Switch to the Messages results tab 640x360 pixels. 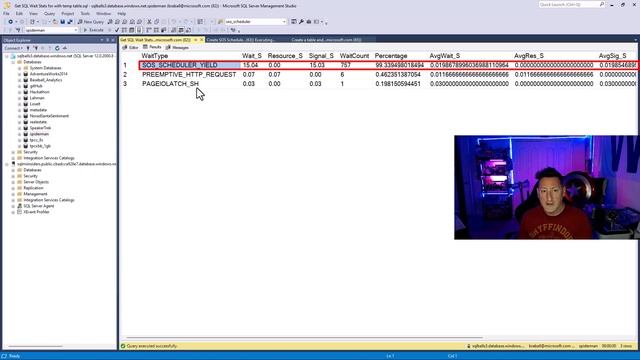177,48
